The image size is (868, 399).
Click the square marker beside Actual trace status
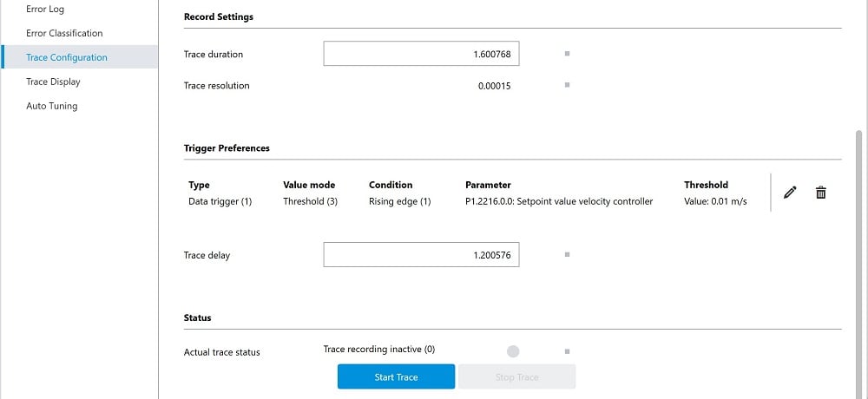click(567, 351)
